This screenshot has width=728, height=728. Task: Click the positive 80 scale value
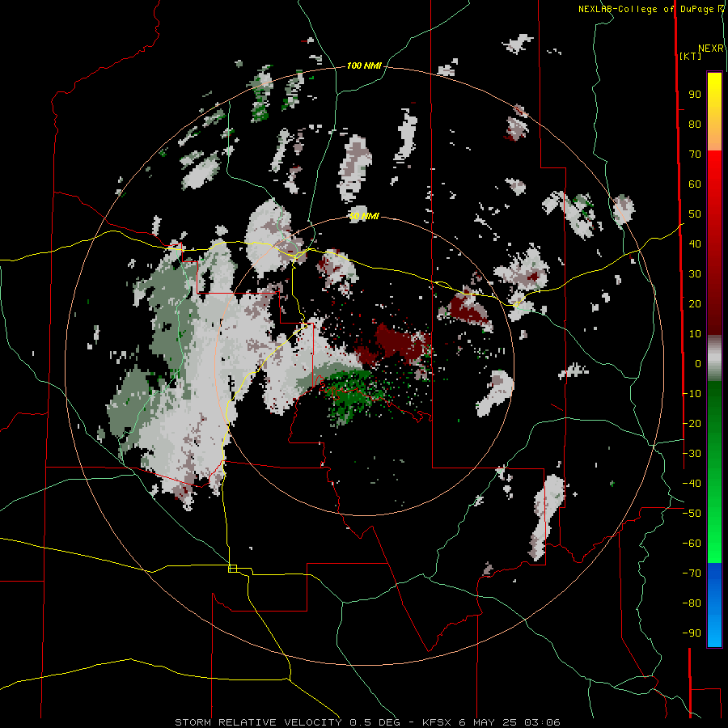point(695,125)
